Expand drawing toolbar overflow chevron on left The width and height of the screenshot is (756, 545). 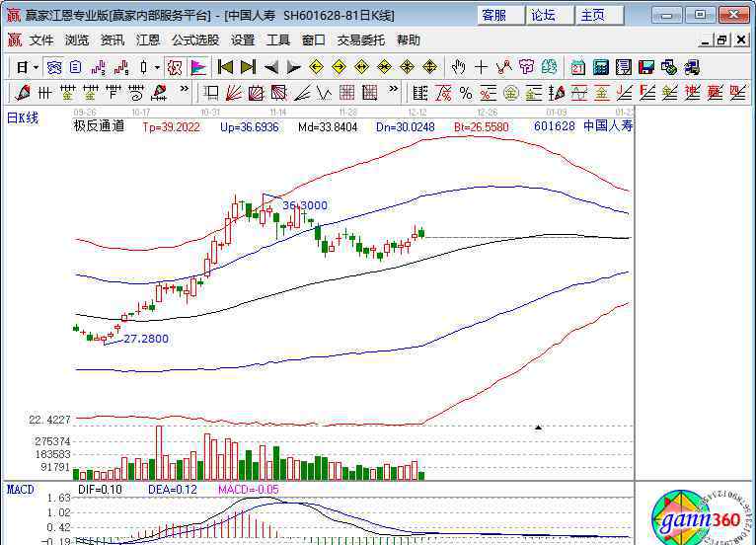[x=185, y=89]
